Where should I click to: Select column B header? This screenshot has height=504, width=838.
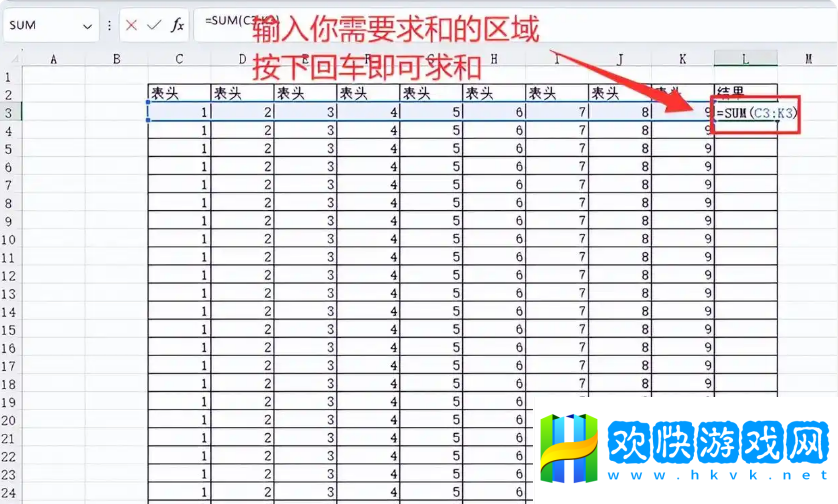pyautogui.click(x=117, y=59)
